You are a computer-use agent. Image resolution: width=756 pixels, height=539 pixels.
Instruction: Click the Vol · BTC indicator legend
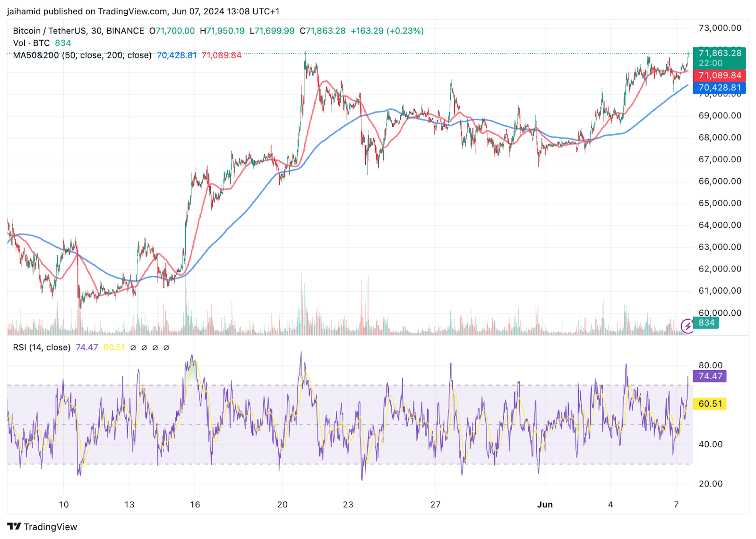coord(31,43)
